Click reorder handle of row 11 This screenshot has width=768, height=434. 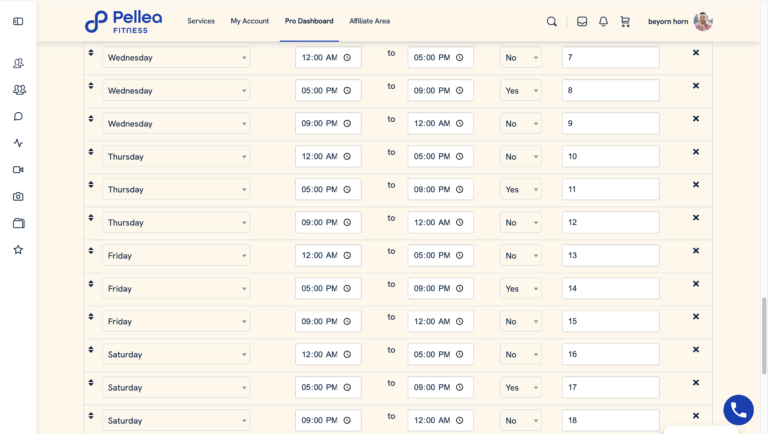coord(91,185)
